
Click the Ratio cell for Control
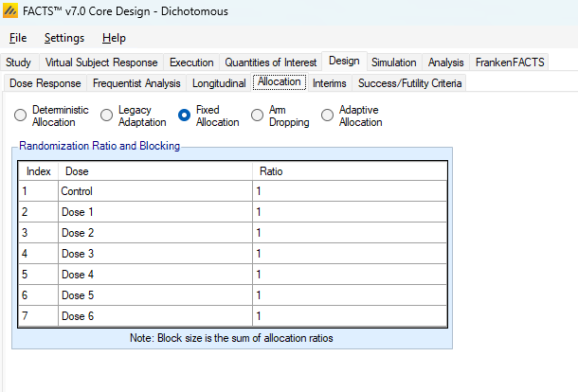coord(349,191)
